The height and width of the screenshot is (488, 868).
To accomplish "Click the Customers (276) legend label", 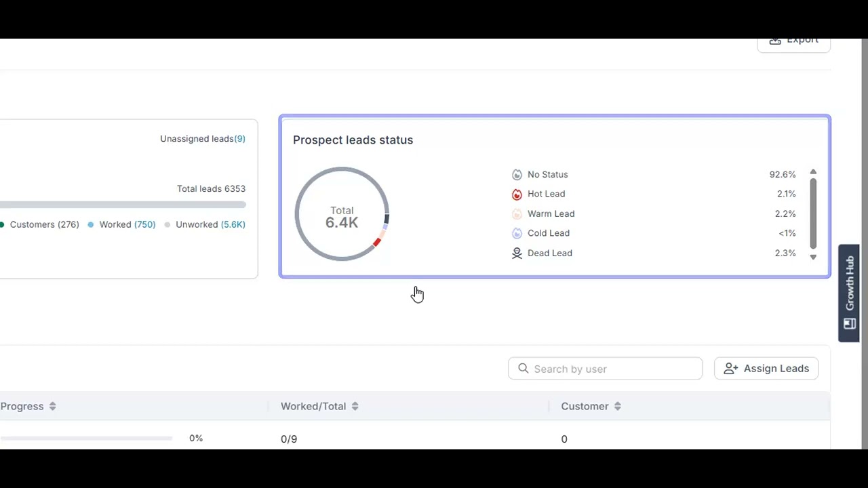I will (45, 224).
